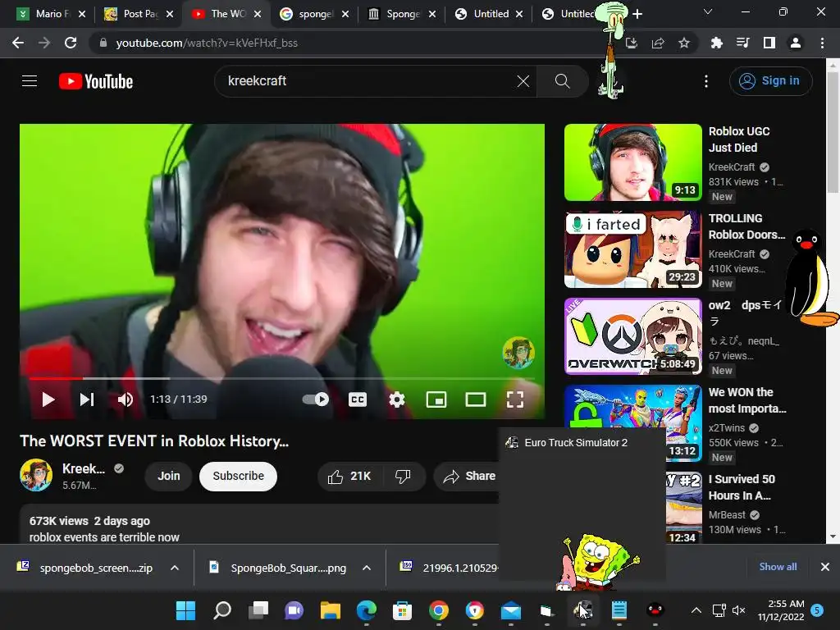The height and width of the screenshot is (630, 840).
Task: Go back to the previous page
Action: (x=18, y=43)
